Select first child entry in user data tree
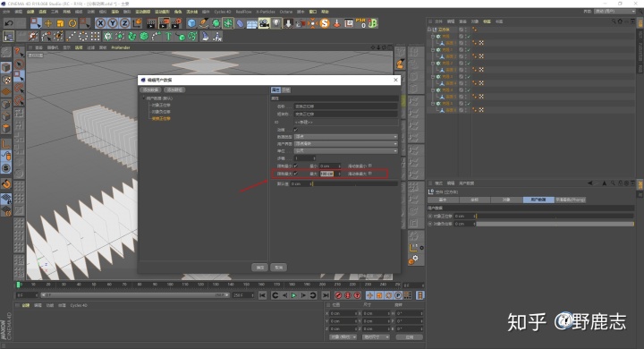644x349 pixels. [161, 105]
